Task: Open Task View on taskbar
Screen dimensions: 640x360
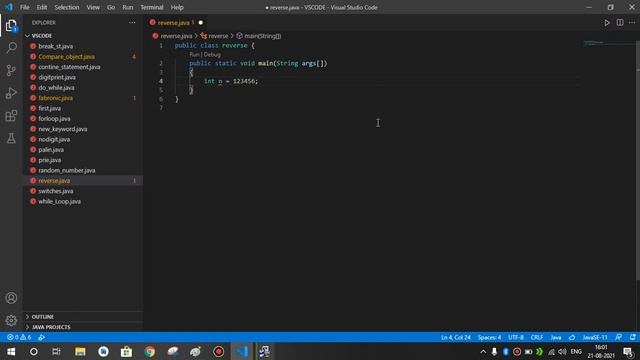Action: pos(56,351)
